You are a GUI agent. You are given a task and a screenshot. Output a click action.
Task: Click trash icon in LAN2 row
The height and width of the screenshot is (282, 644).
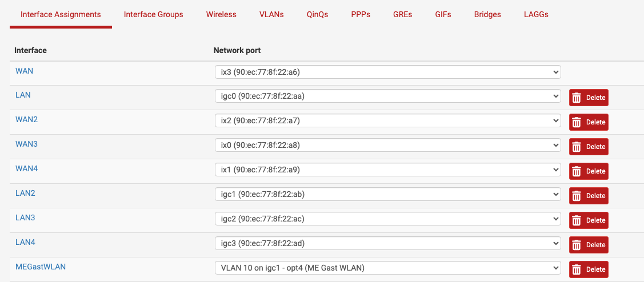[577, 196]
